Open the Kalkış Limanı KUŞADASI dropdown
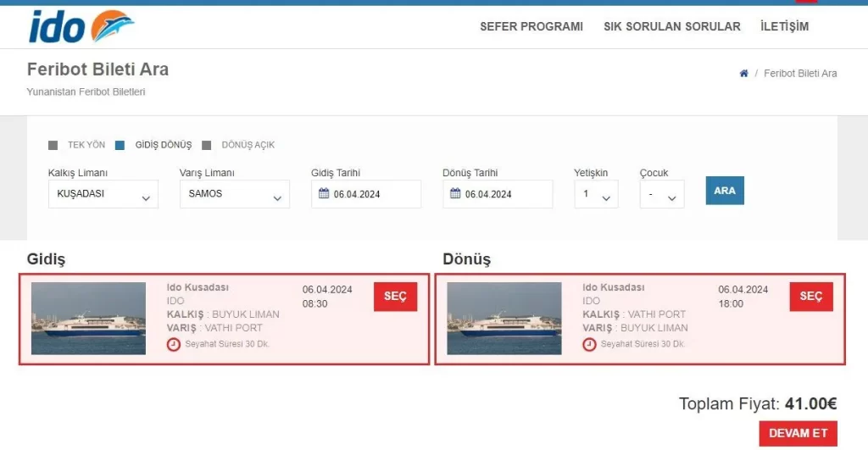The height and width of the screenshot is (450, 868). click(x=103, y=194)
